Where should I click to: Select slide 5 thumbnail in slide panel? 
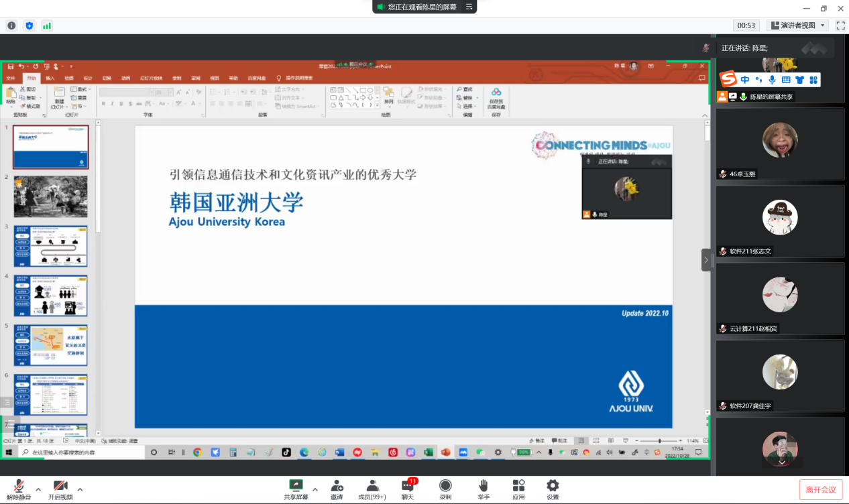51,346
